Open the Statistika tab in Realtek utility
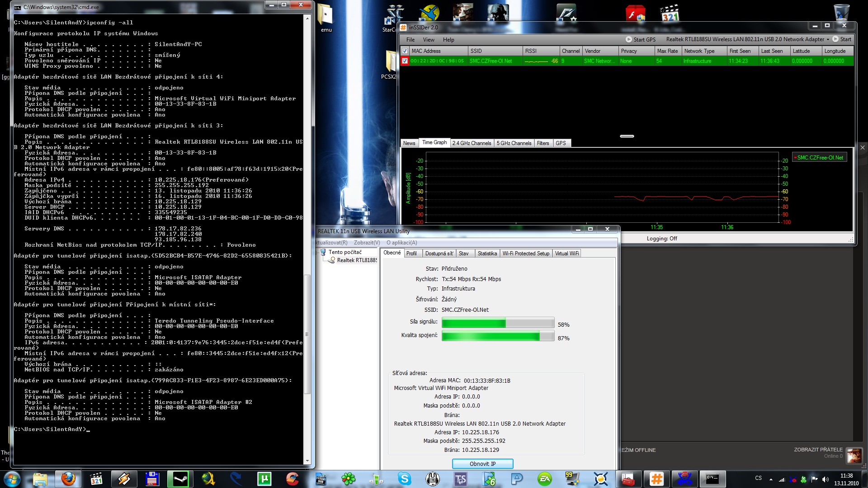 [487, 253]
